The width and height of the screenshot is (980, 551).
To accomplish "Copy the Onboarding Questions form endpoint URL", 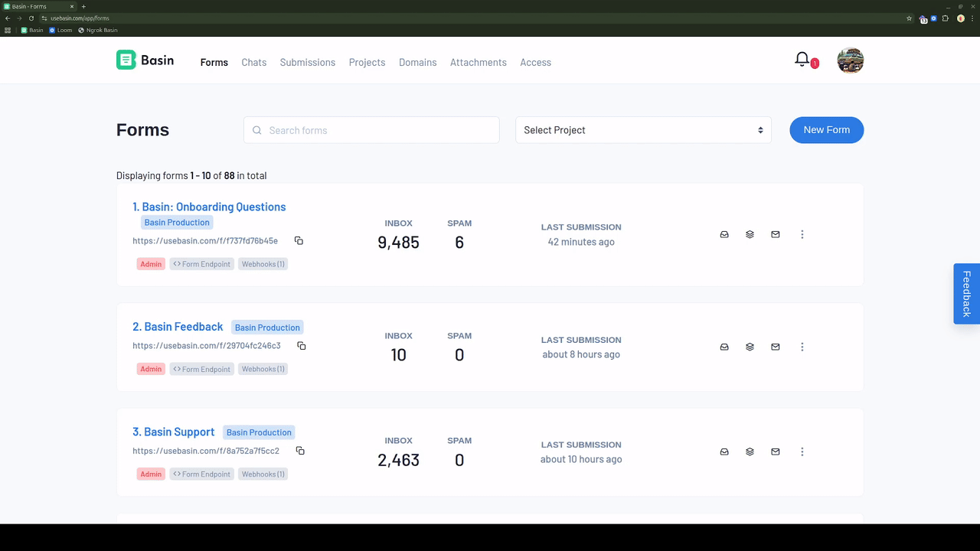I will click(299, 241).
